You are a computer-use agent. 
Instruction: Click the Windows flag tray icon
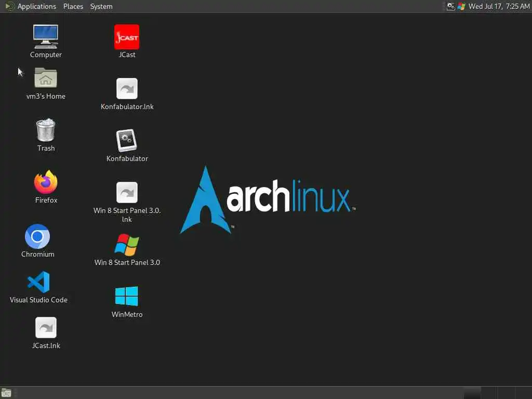[x=461, y=6]
